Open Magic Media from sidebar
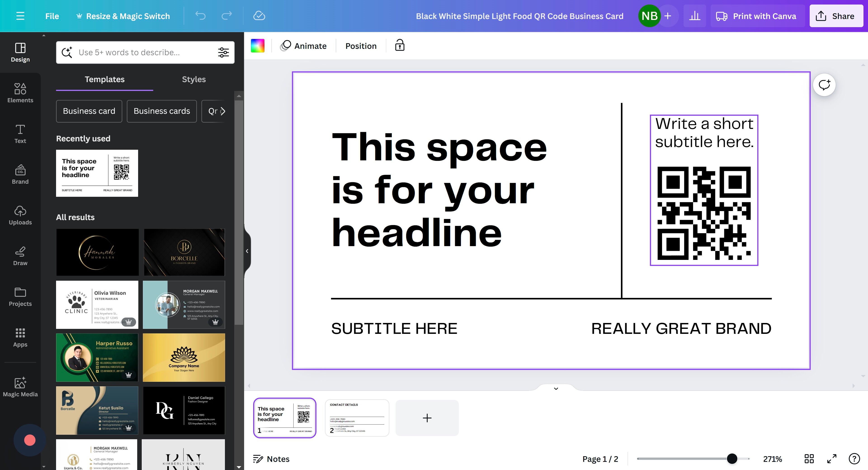Viewport: 868px width, 470px height. point(20,387)
